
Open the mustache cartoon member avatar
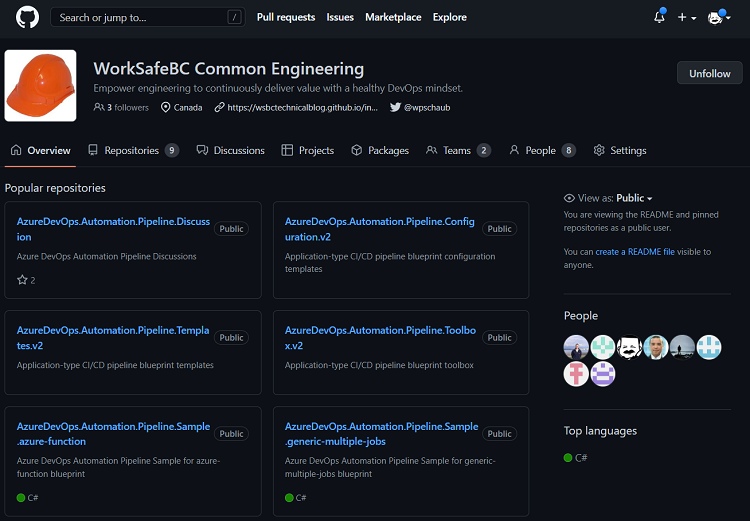tap(629, 347)
